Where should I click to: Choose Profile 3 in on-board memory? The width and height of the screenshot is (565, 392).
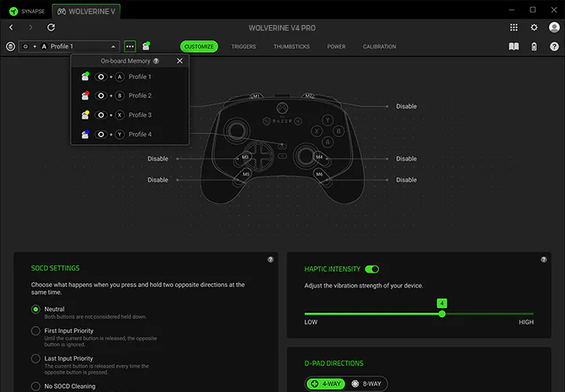tap(129, 114)
